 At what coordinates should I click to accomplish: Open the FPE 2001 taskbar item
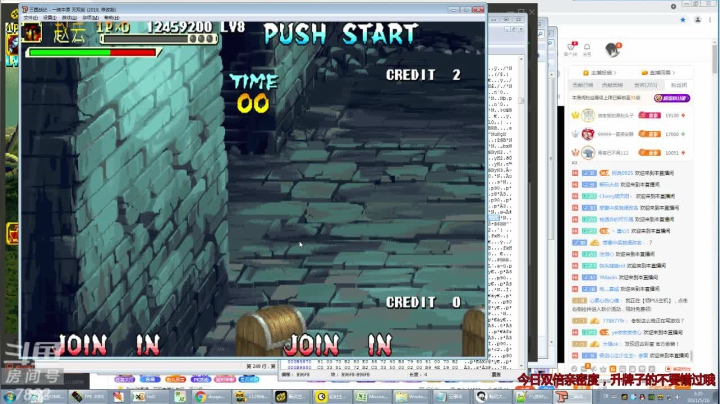click(x=88, y=396)
